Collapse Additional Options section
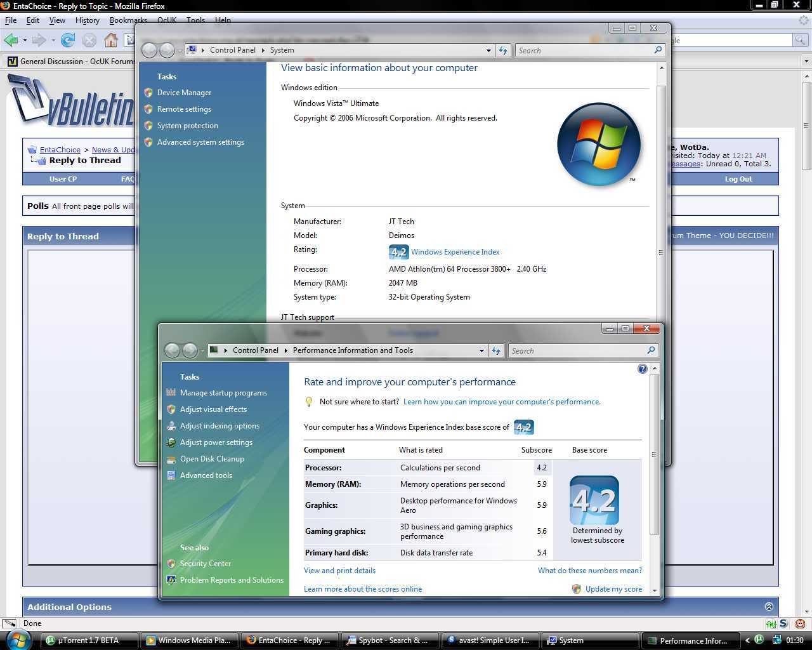 click(769, 607)
